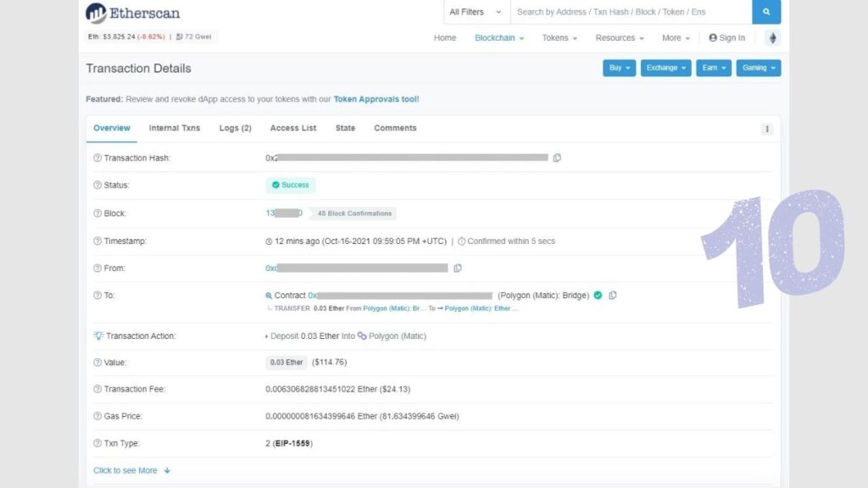Click the Polygon (Matic): Br... transfer source link
Image resolution: width=868 pixels, height=488 pixels.
[394, 308]
